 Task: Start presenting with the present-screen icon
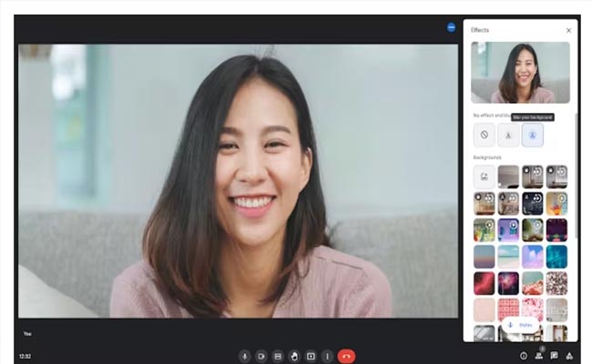point(311,356)
